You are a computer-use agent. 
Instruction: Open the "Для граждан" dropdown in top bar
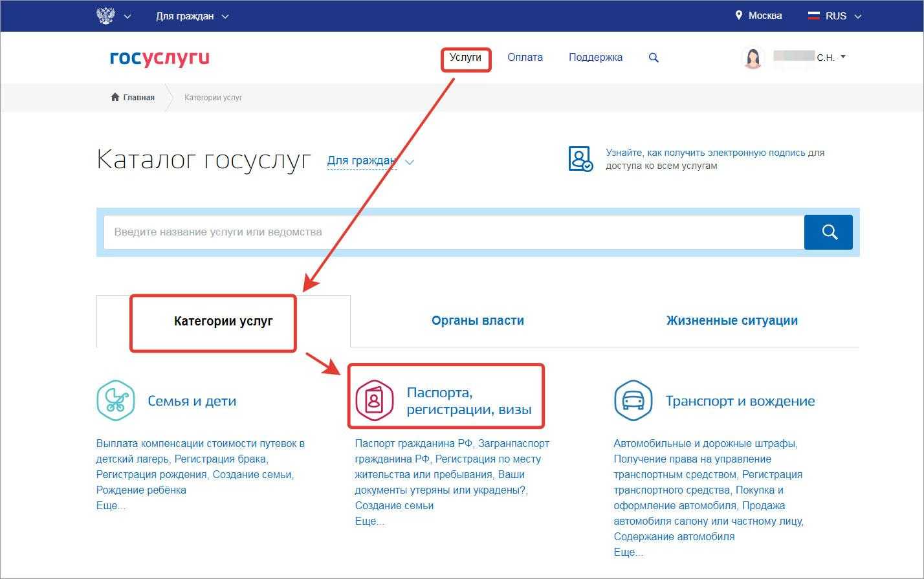tap(192, 16)
